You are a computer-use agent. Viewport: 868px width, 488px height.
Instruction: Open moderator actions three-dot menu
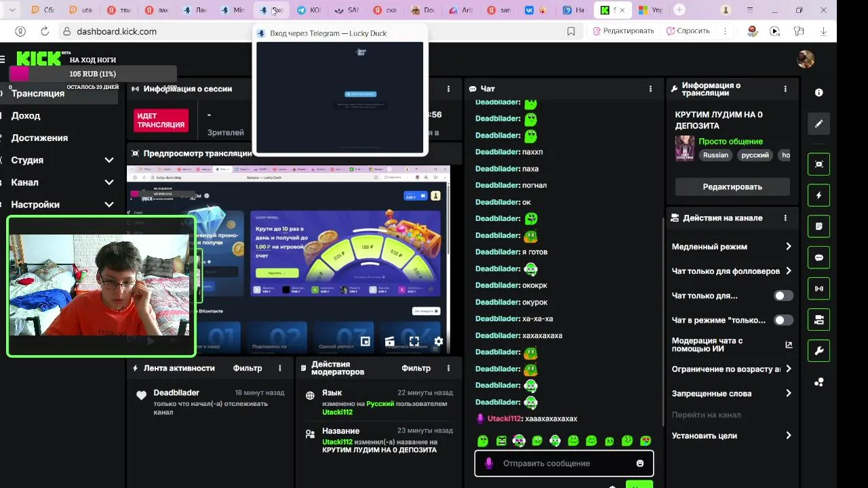click(x=448, y=368)
